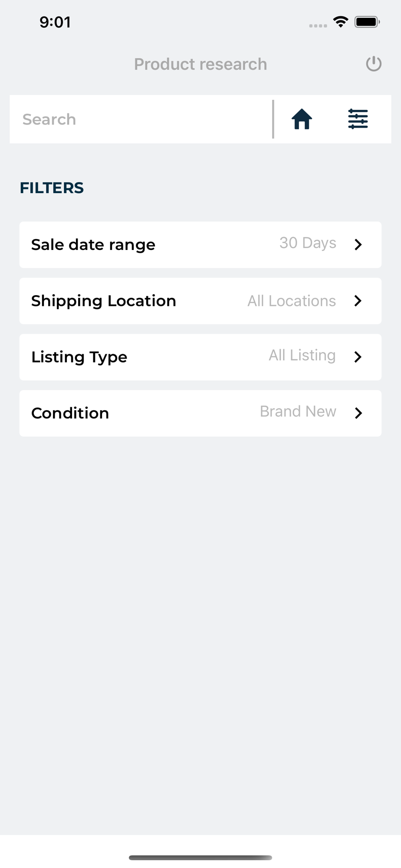Image resolution: width=401 pixels, height=868 pixels.
Task: Tap the power logout icon
Action: pos(373,64)
